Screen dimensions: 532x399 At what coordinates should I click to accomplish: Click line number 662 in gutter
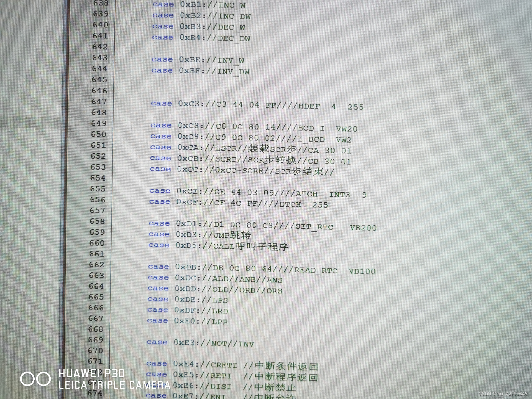pos(96,265)
